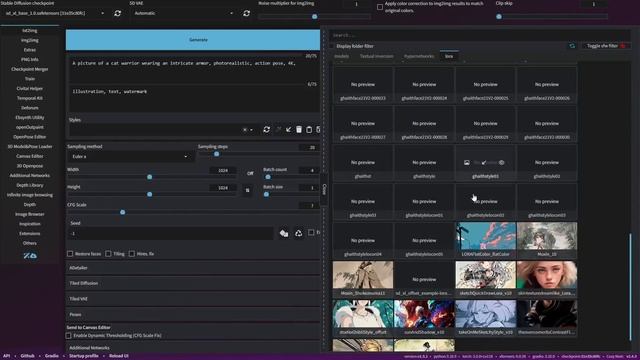Expand the Additional Networks accordion at the bottom
640x360 pixels.
coord(193,348)
